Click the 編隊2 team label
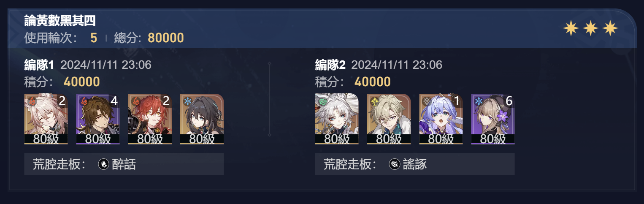 click(x=330, y=65)
